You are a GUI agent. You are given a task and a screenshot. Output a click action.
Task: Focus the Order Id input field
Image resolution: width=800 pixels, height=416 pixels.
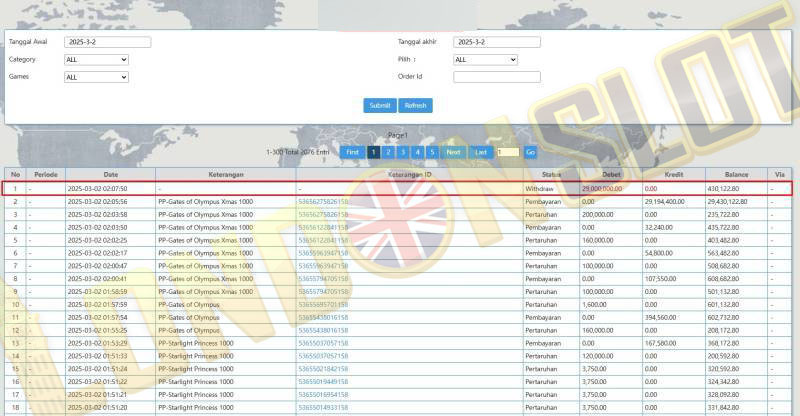(x=496, y=77)
